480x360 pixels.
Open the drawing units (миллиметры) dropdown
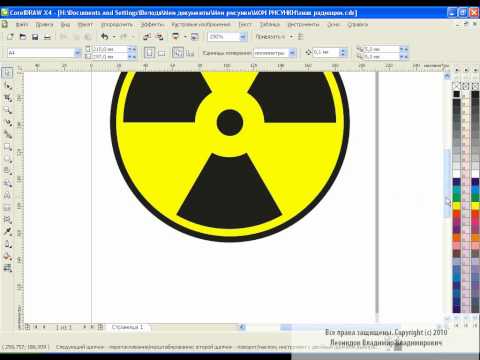click(x=293, y=53)
